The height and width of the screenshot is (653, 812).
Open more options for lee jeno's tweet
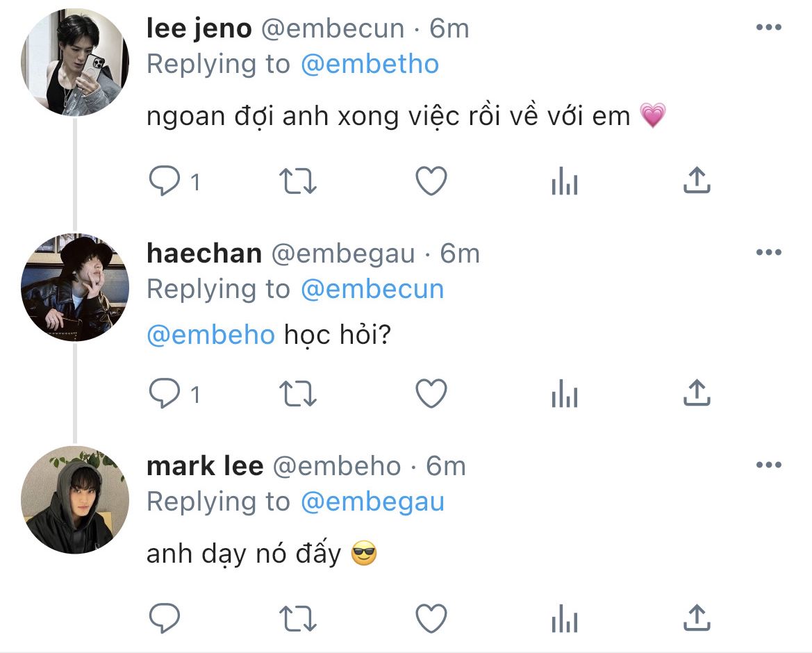pos(768,28)
